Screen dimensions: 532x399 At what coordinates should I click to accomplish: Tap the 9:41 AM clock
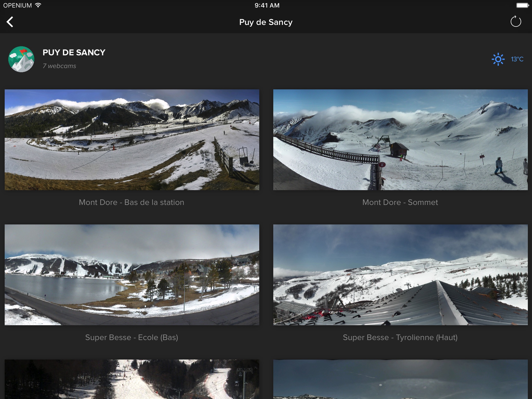point(267,5)
